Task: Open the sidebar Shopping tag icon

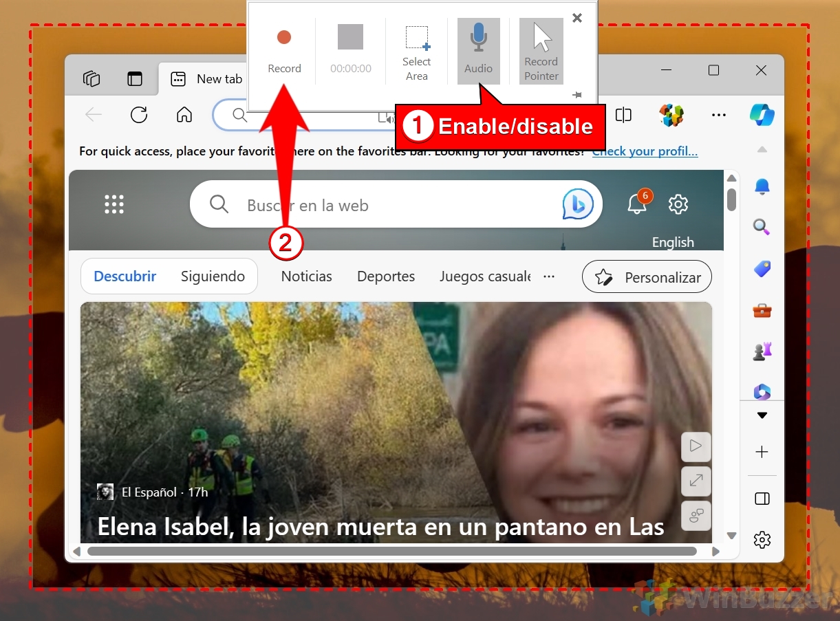Action: tap(762, 269)
